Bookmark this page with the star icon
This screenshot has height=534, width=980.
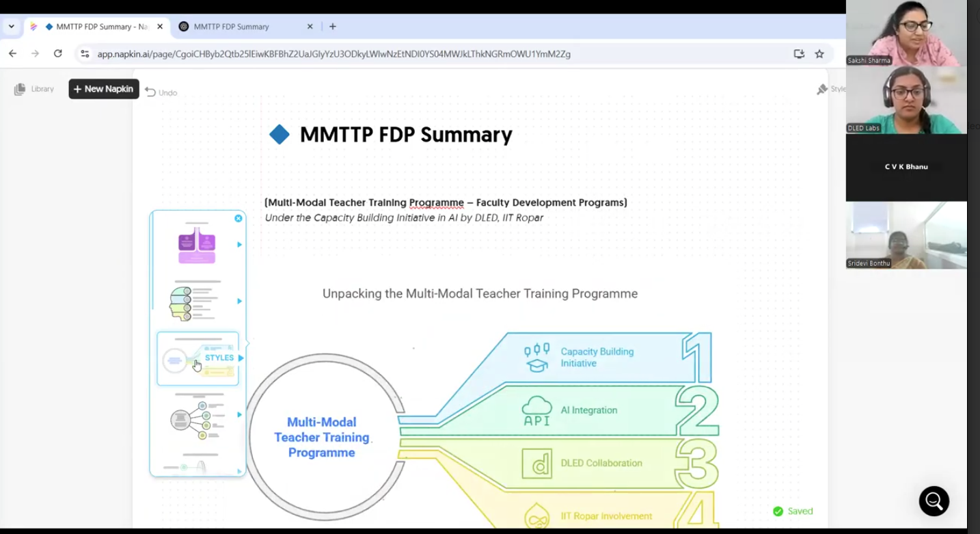(x=819, y=53)
